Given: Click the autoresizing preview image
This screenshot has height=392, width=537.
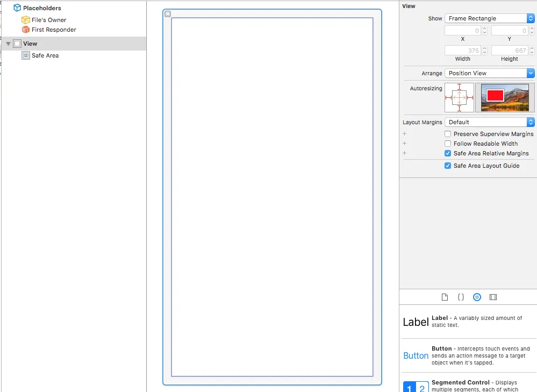Looking at the screenshot, I should click(x=505, y=98).
